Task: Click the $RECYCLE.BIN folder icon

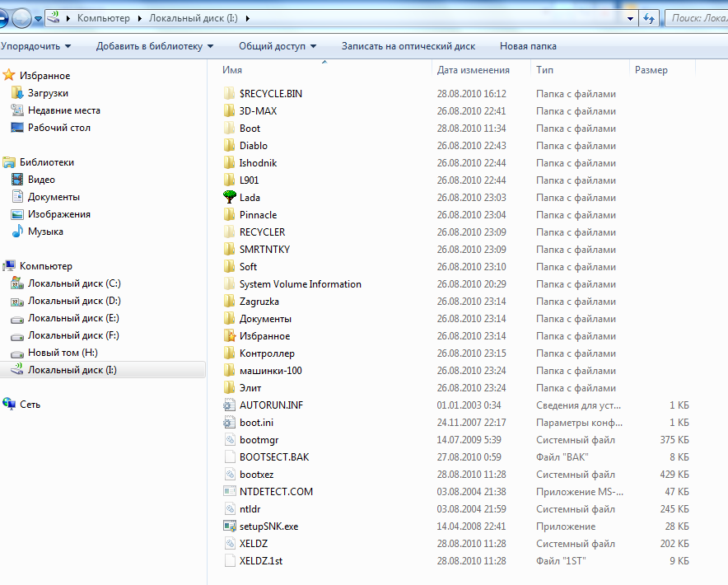Action: (x=230, y=93)
